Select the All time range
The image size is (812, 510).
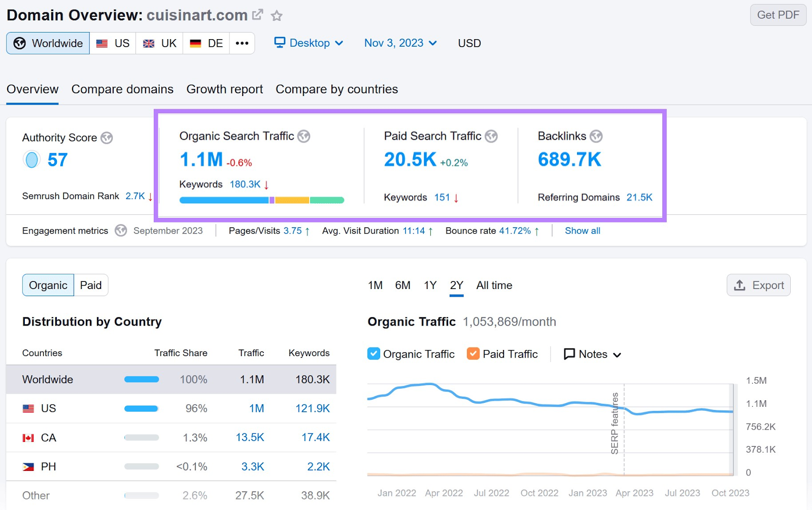pos(494,285)
